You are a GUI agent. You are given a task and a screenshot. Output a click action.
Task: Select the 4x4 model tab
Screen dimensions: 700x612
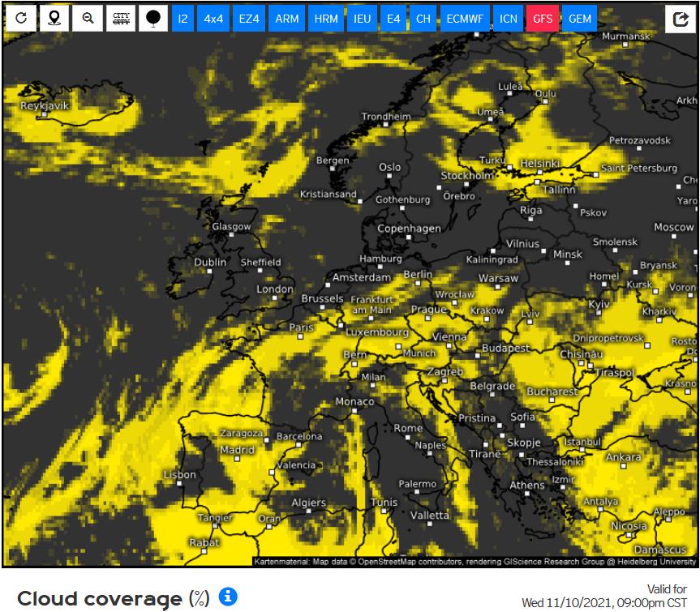pyautogui.click(x=214, y=19)
